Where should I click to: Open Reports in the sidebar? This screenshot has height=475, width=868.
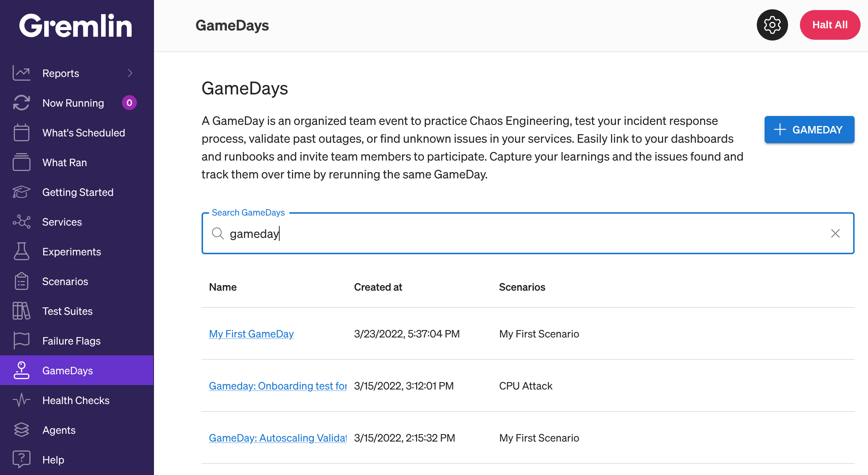77,73
